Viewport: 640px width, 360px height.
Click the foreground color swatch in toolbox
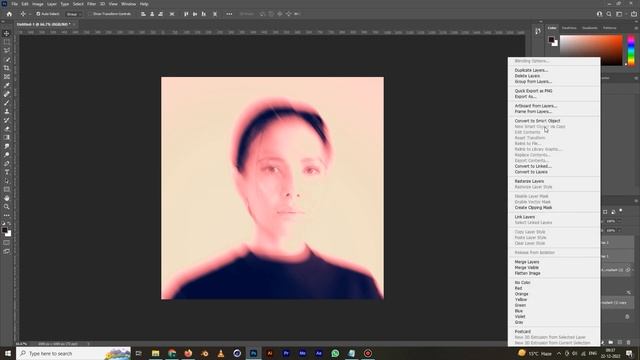click(x=4, y=231)
